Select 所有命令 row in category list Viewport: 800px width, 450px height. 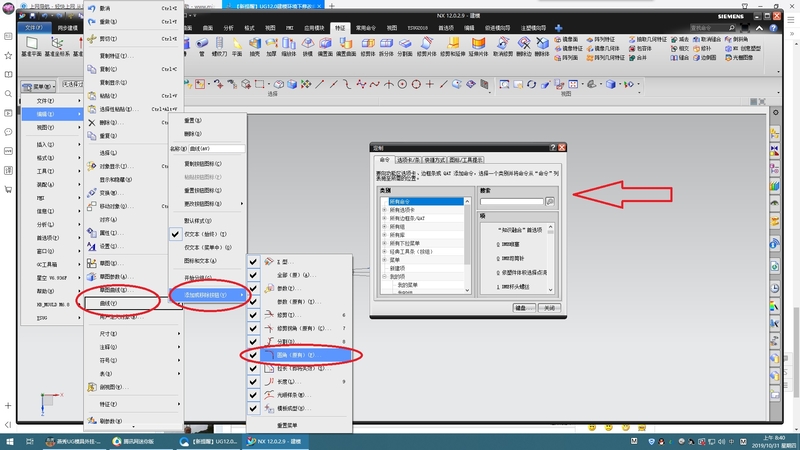tap(426, 202)
